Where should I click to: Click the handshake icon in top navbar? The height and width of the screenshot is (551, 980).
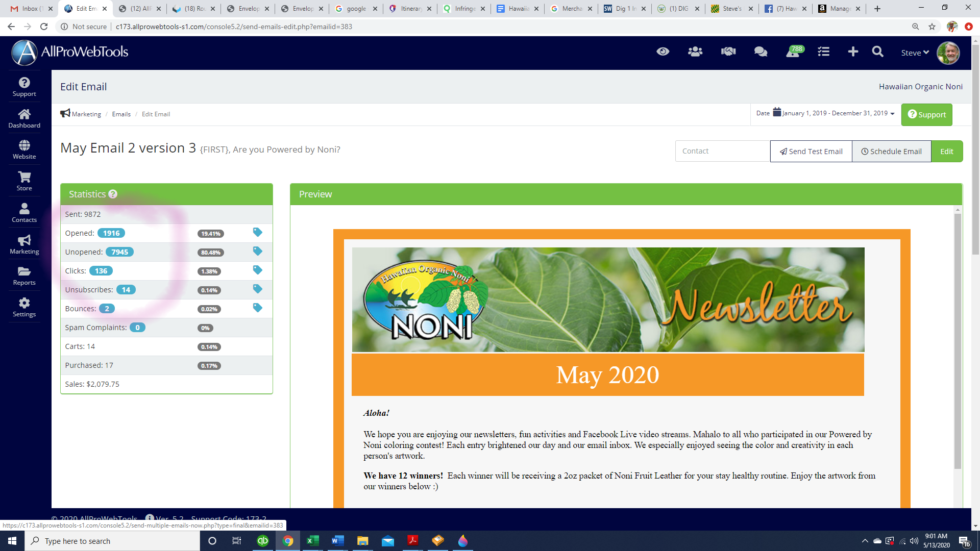click(728, 52)
